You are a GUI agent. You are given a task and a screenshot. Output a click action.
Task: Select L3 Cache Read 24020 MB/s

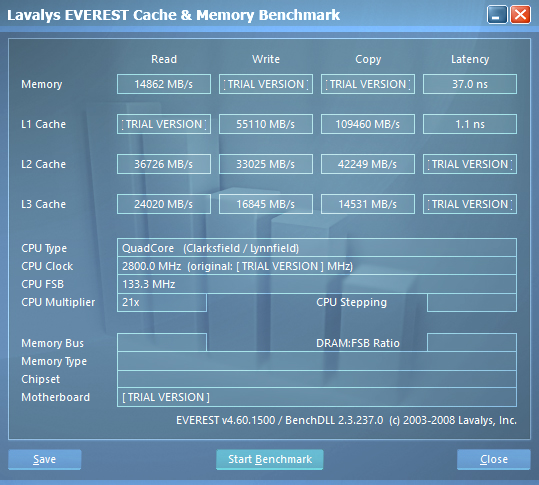[164, 204]
